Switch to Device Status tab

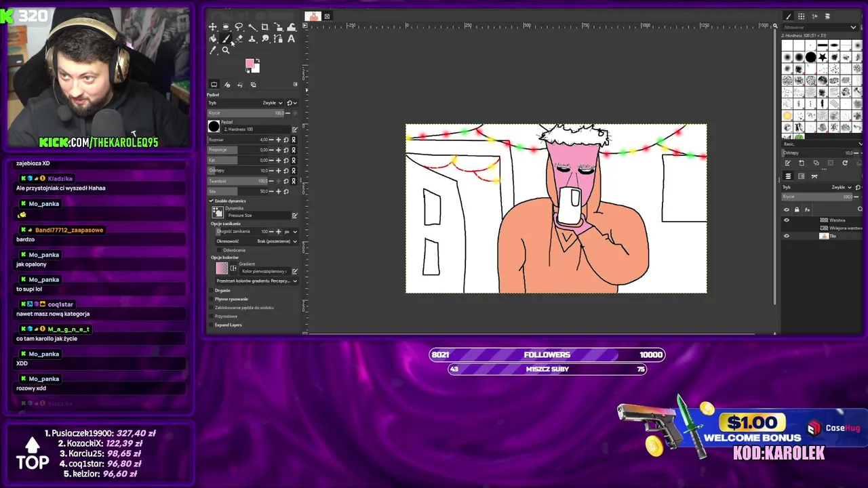pyautogui.click(x=227, y=85)
